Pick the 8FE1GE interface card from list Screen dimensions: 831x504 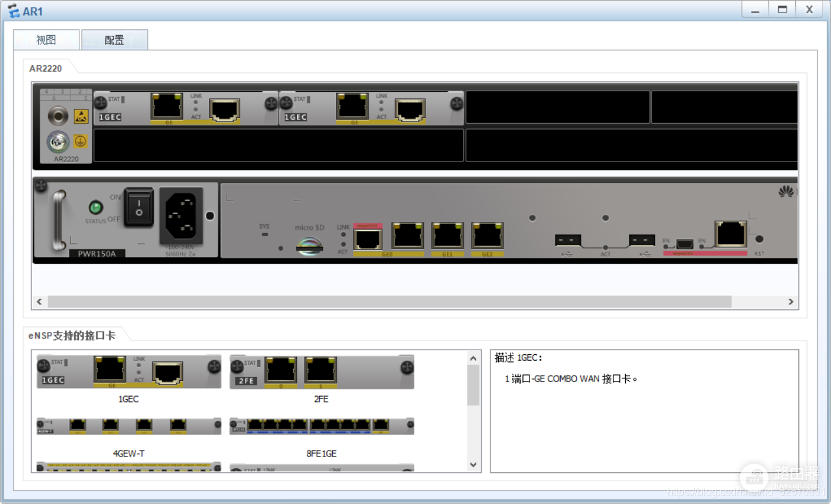(322, 426)
